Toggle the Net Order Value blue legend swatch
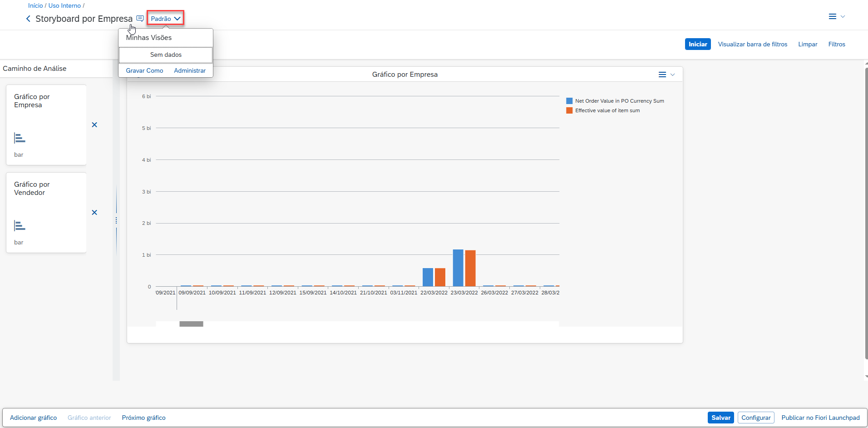868x428 pixels. tap(569, 101)
